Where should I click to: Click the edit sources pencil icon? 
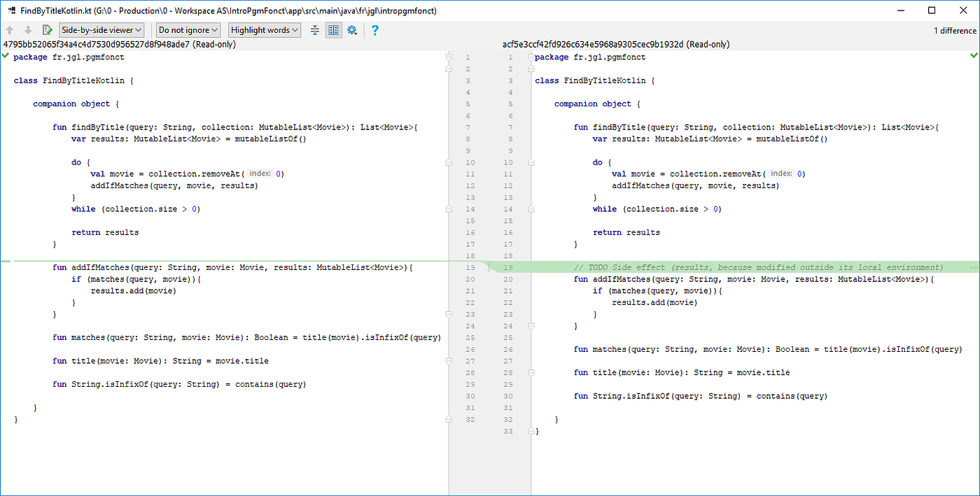click(46, 29)
